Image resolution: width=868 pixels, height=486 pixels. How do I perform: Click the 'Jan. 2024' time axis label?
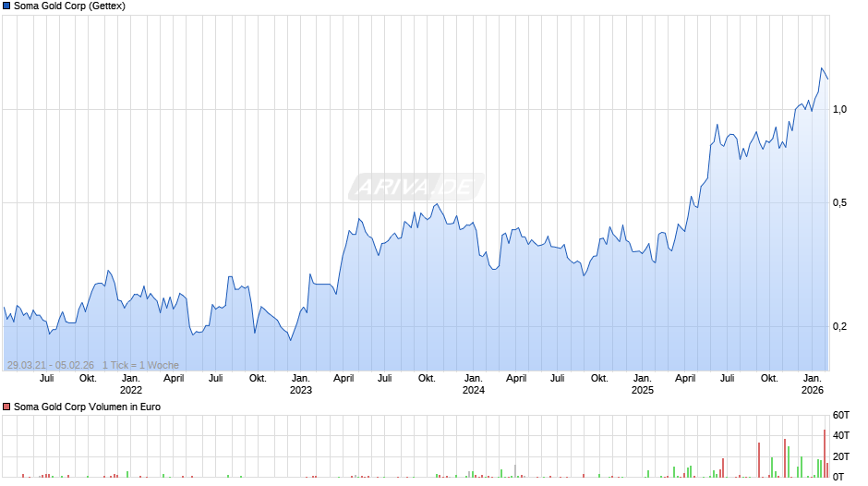coord(474,384)
